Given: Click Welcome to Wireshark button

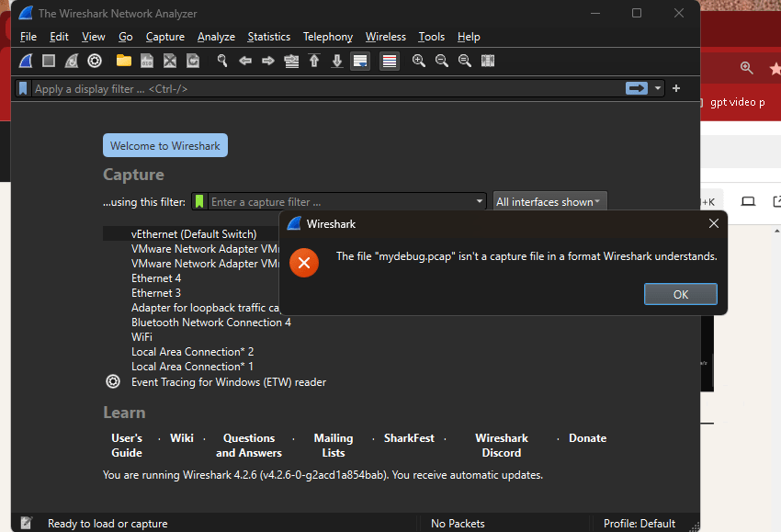Looking at the screenshot, I should (165, 145).
